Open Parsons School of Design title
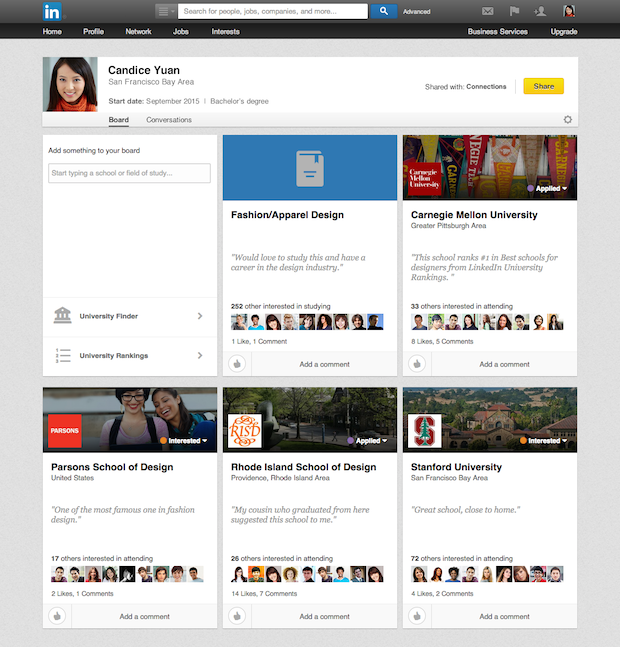Screen dimensions: 620x647 (x=112, y=467)
